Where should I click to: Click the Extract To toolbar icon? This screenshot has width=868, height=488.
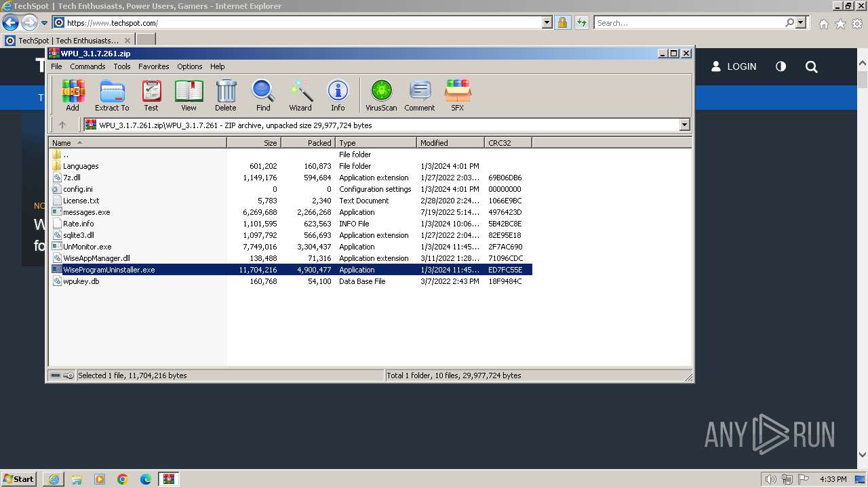[112, 95]
